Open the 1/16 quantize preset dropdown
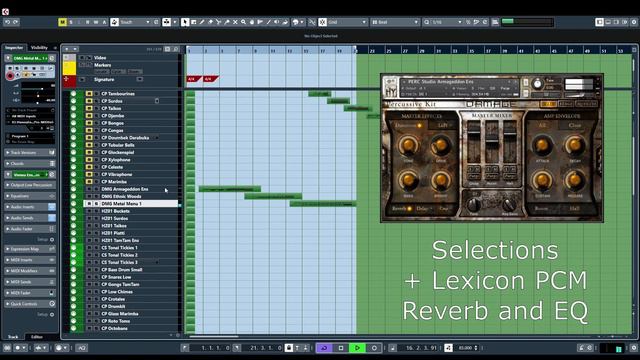This screenshot has height=360, width=640. click(443, 22)
